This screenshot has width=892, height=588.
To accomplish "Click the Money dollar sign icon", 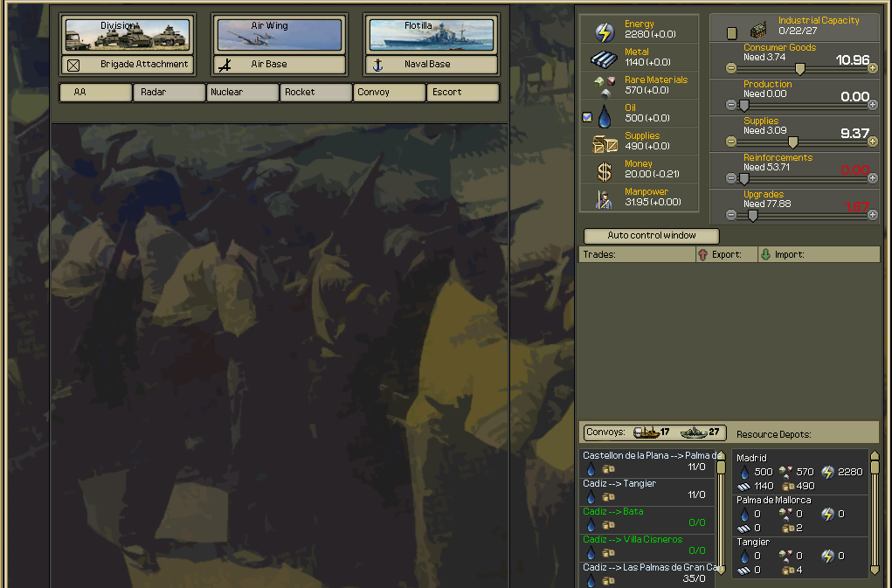I will [x=605, y=172].
